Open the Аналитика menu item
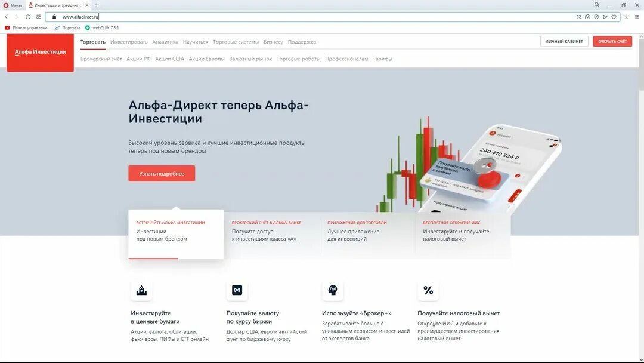The image size is (644, 363). pos(165,42)
